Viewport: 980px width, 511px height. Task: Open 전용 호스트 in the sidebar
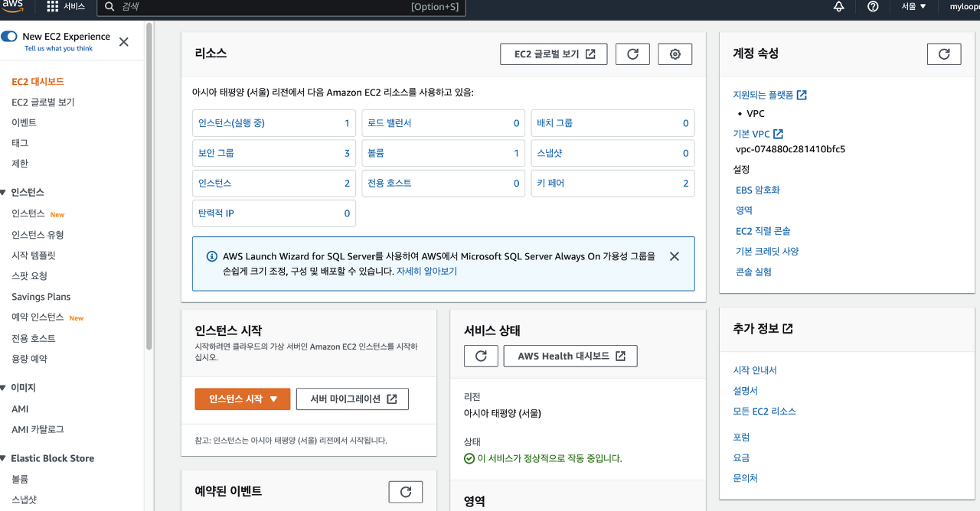(34, 338)
